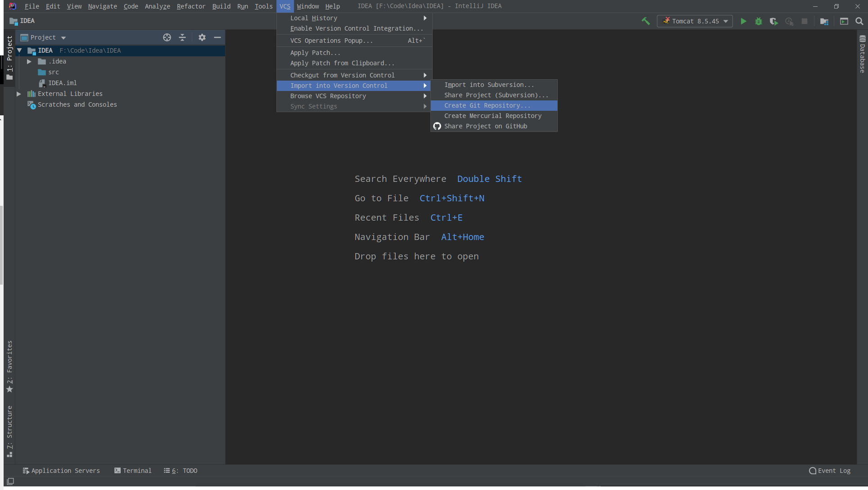Expand the .idea folder
This screenshot has height=490, width=868.
coord(29,61)
